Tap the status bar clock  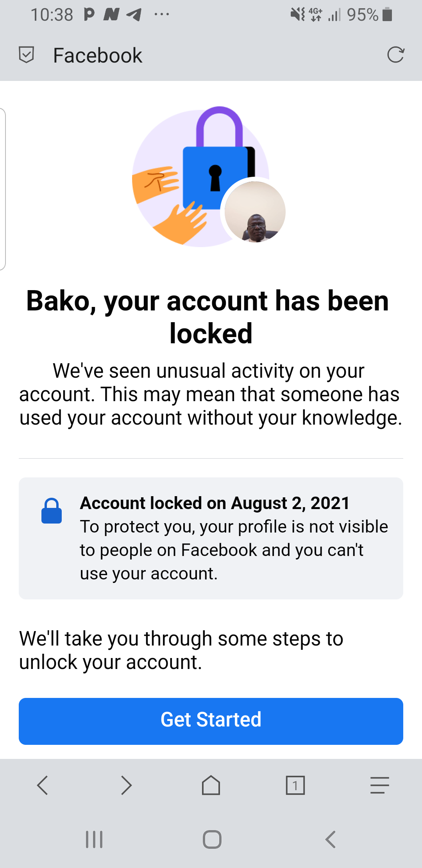pyautogui.click(x=52, y=15)
